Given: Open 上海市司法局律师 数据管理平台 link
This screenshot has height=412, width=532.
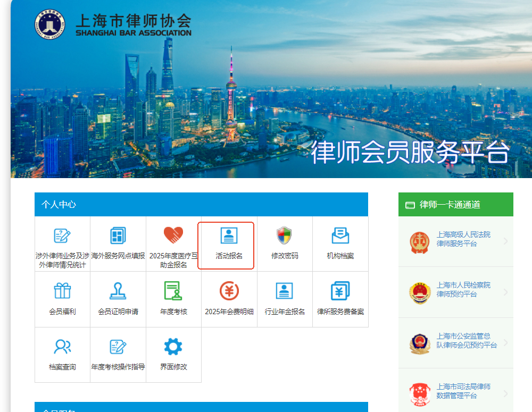Looking at the screenshot, I should click(463, 391).
